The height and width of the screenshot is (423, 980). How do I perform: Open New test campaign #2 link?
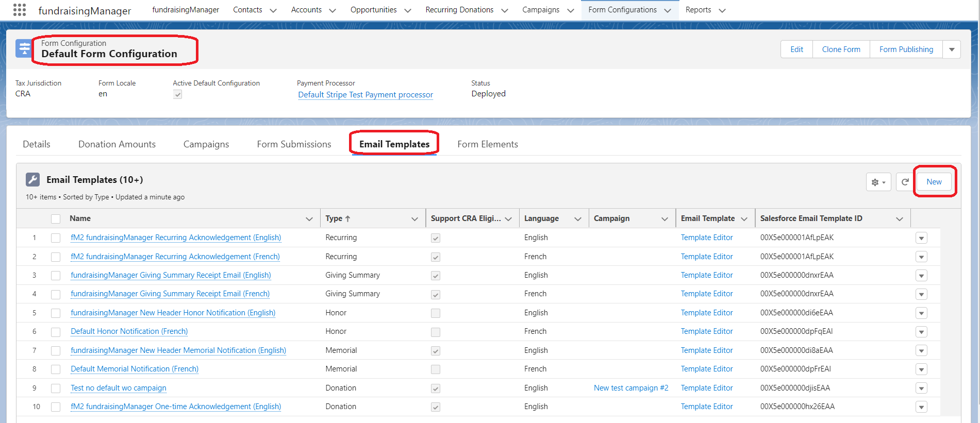coord(631,388)
